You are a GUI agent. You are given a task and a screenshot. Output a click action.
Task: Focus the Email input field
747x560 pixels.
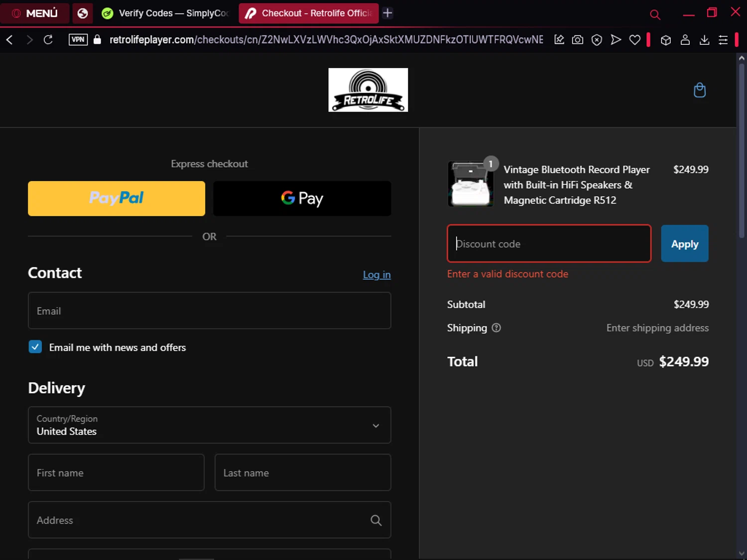click(x=210, y=311)
